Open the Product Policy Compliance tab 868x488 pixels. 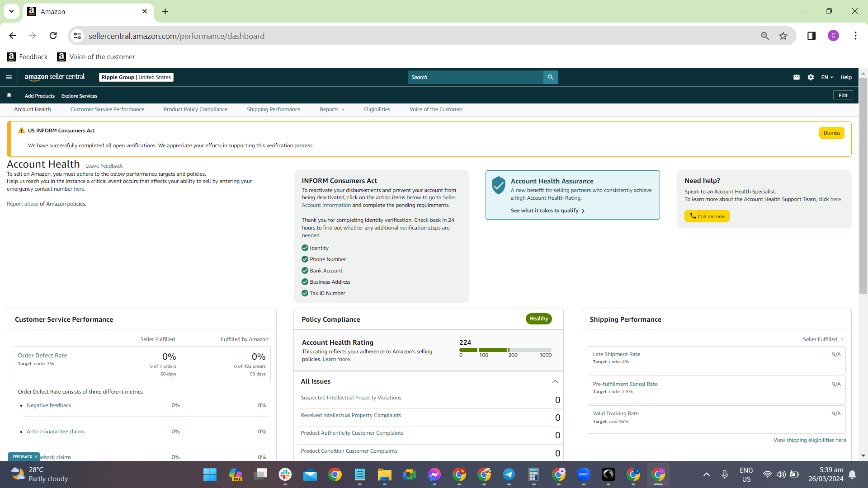[x=195, y=109]
